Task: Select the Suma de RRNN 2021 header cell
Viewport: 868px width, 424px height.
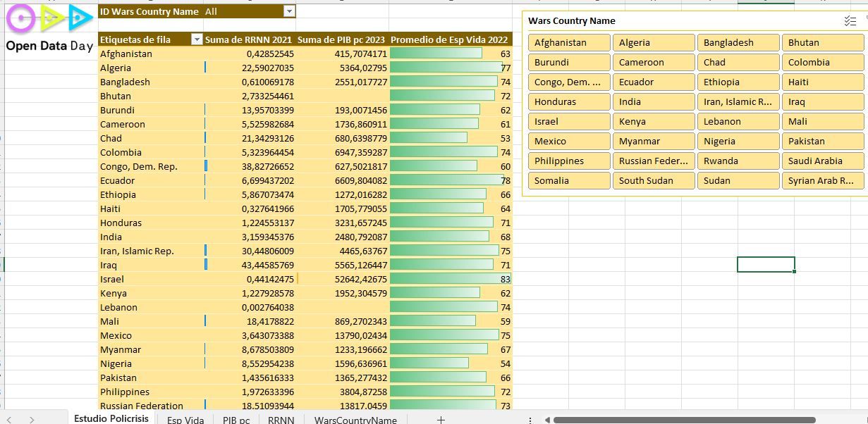Action: [x=250, y=39]
